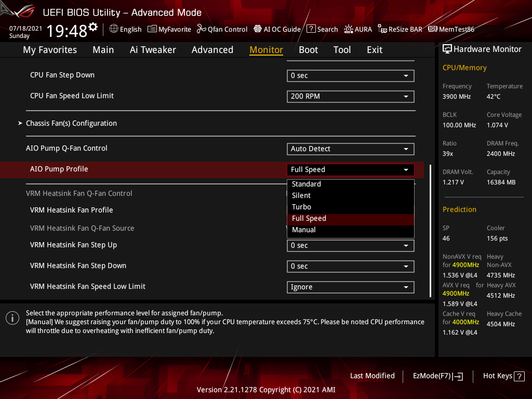Open the CPU Fan Speed Low Limit dropdown
This screenshot has height=399, width=532.
click(350, 96)
